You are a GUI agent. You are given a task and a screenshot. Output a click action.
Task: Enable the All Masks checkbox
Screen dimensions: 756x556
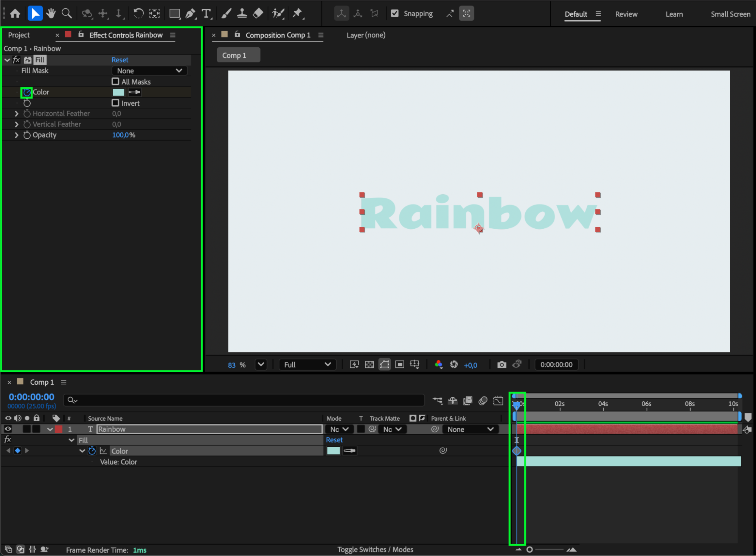tap(115, 82)
